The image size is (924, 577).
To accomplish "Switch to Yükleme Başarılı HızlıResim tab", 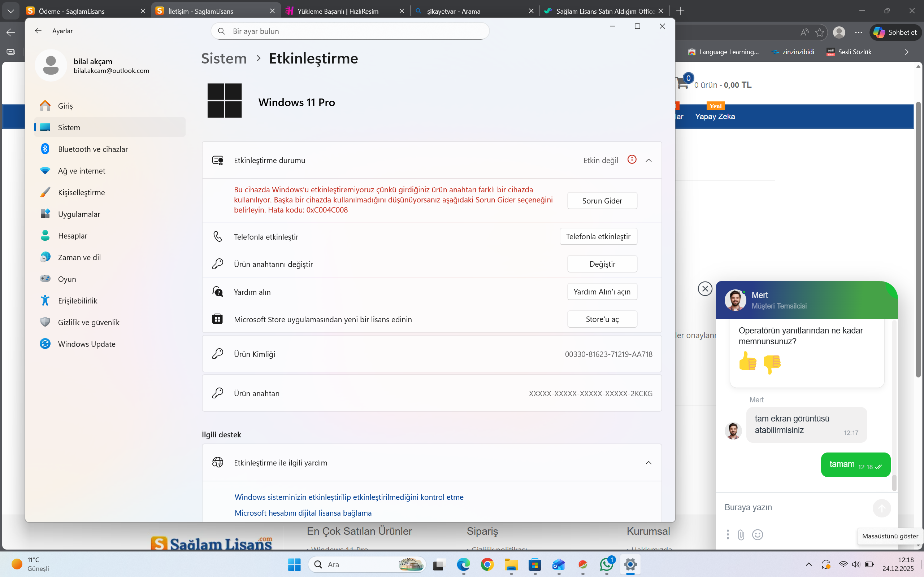I will pyautogui.click(x=346, y=11).
